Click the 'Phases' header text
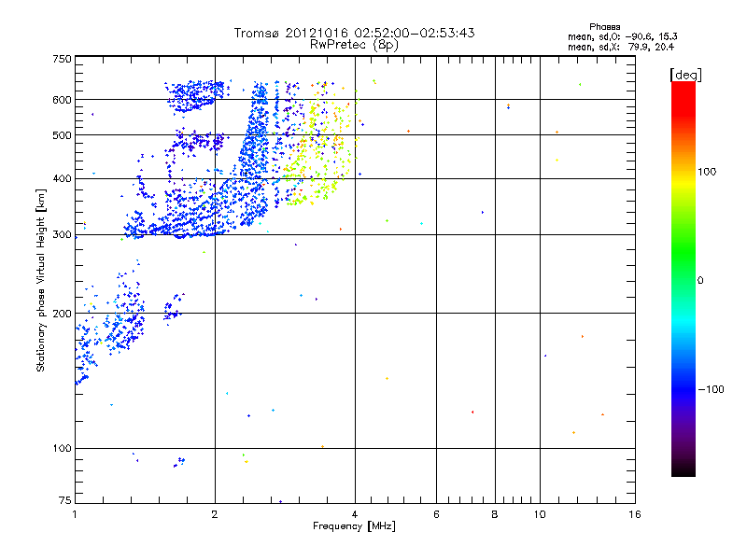 coord(604,27)
